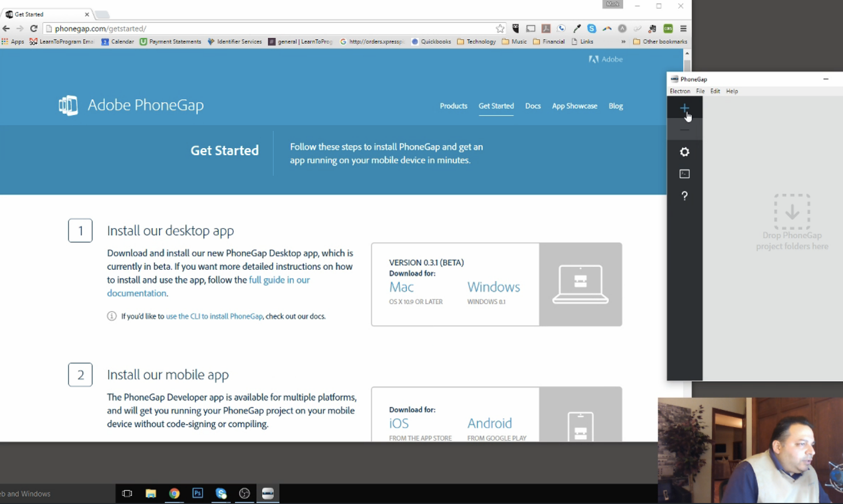Click the PhoneGap icon in the taskbar

pos(268,493)
